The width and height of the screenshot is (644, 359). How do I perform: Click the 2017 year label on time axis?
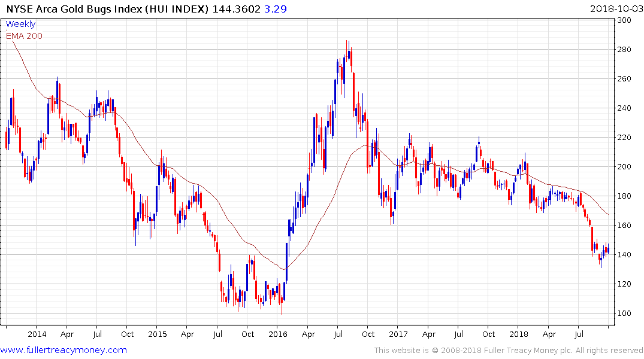coord(398,334)
